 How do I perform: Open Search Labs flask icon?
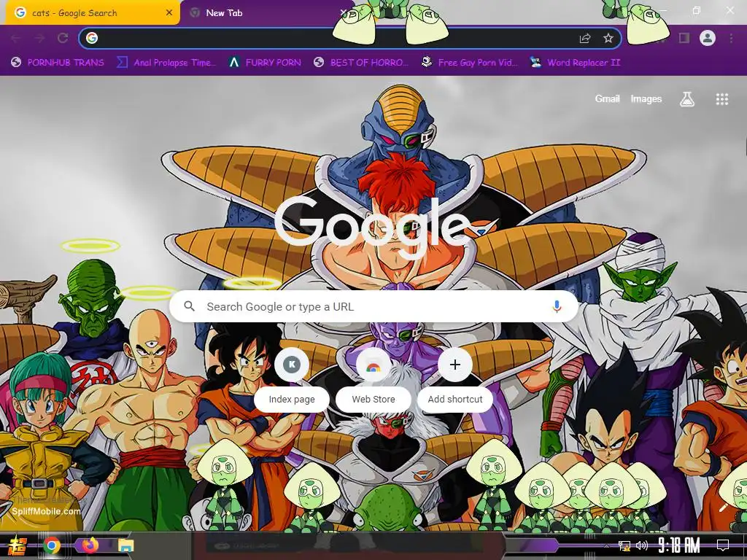pos(686,99)
